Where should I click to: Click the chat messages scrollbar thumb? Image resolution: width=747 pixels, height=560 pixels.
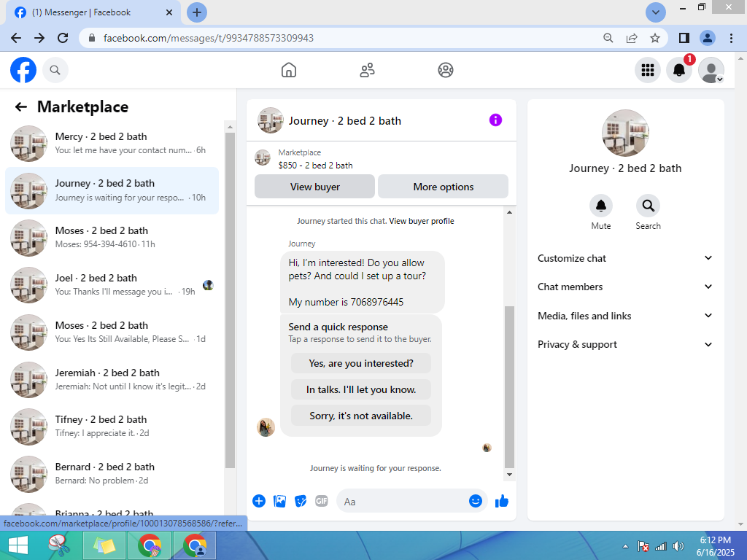coord(509,386)
